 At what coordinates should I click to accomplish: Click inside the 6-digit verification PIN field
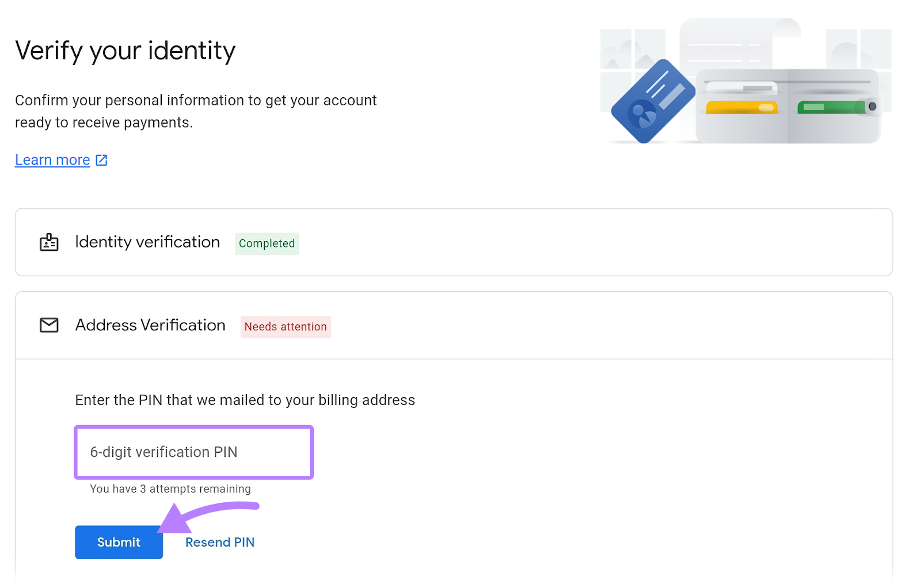pyautogui.click(x=193, y=452)
